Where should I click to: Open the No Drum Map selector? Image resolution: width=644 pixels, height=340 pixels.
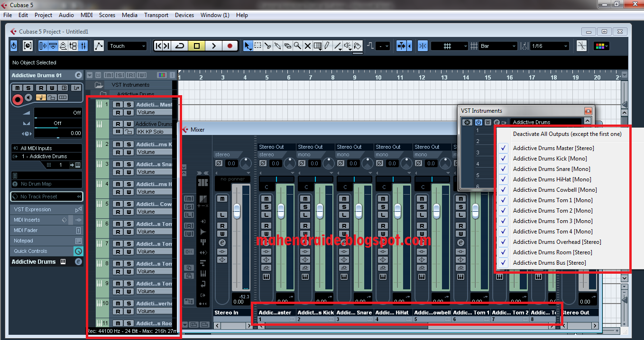pos(46,184)
